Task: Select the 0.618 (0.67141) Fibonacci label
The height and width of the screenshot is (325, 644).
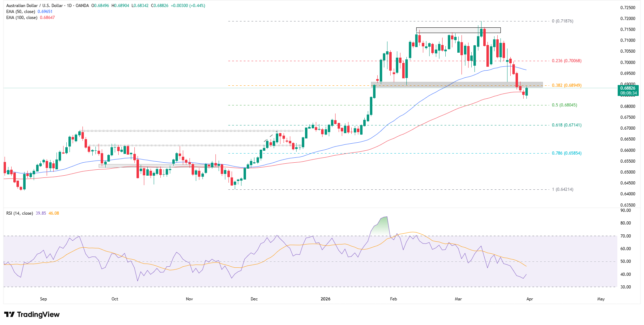Action: coord(566,125)
